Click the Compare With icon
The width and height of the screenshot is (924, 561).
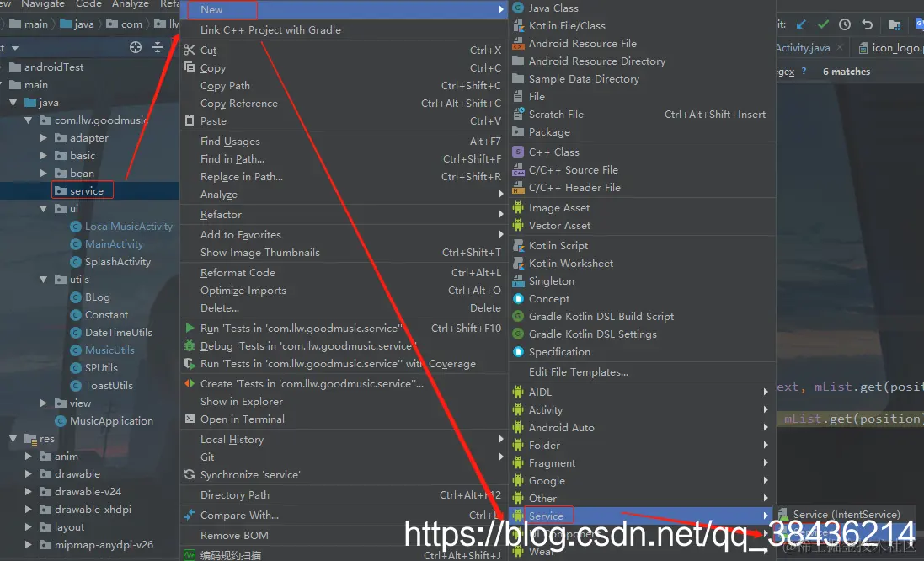(x=190, y=515)
